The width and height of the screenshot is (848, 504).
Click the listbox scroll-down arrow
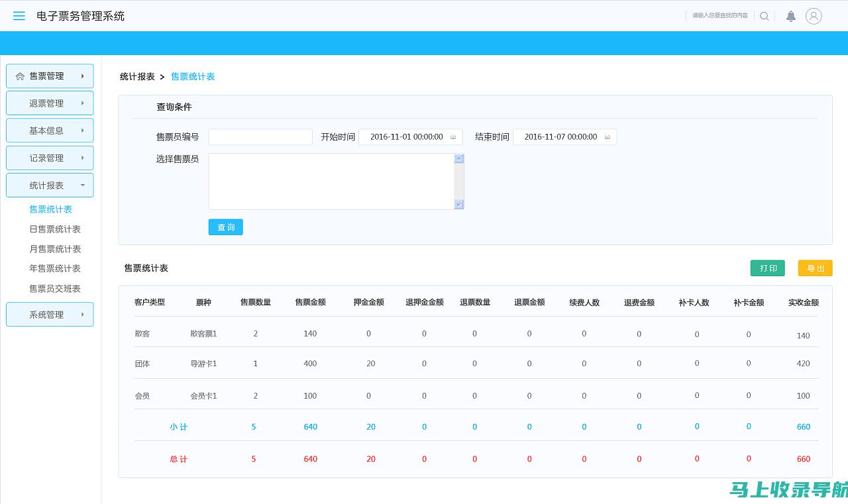point(459,205)
